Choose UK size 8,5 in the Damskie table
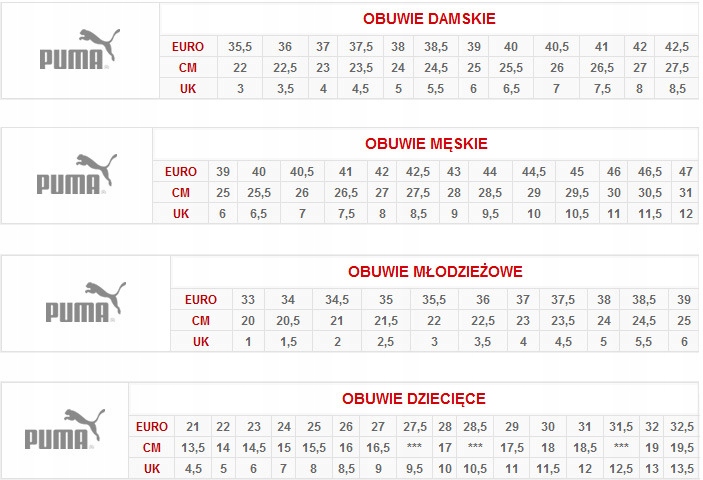The height and width of the screenshot is (480, 703). click(x=677, y=89)
